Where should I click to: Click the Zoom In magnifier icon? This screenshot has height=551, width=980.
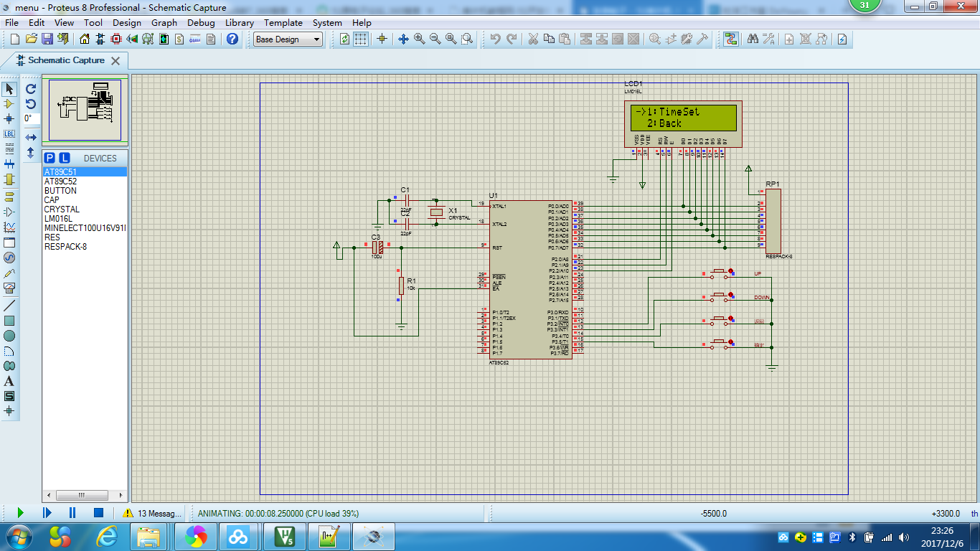point(419,39)
